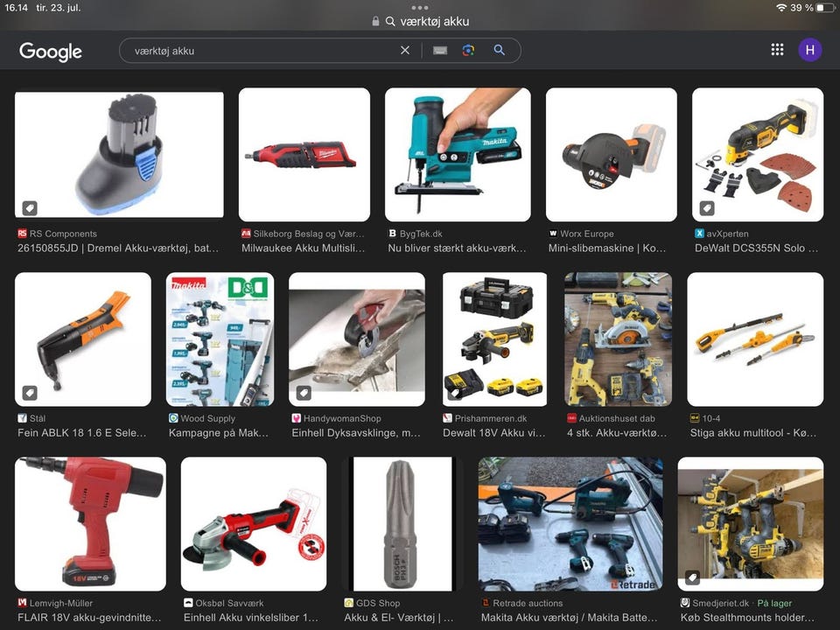Open the Einhell cutting blade image
This screenshot has width=840, height=630.
coord(357,339)
